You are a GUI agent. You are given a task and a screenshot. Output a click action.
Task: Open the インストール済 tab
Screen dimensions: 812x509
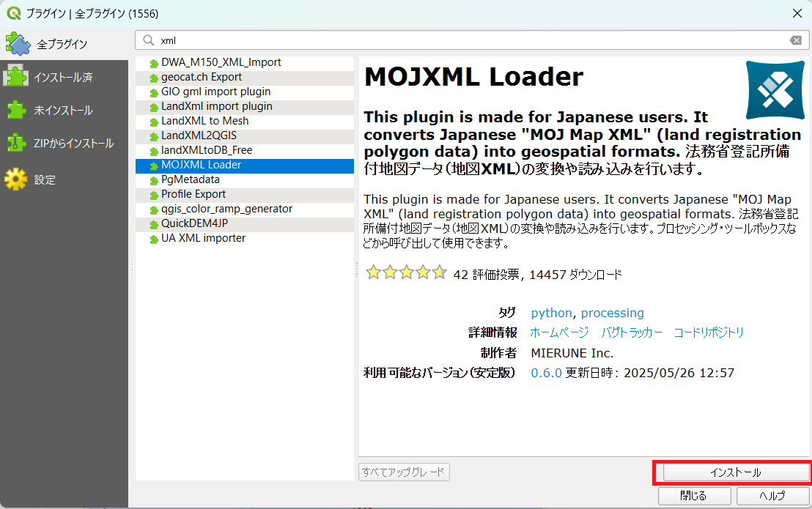(x=64, y=77)
